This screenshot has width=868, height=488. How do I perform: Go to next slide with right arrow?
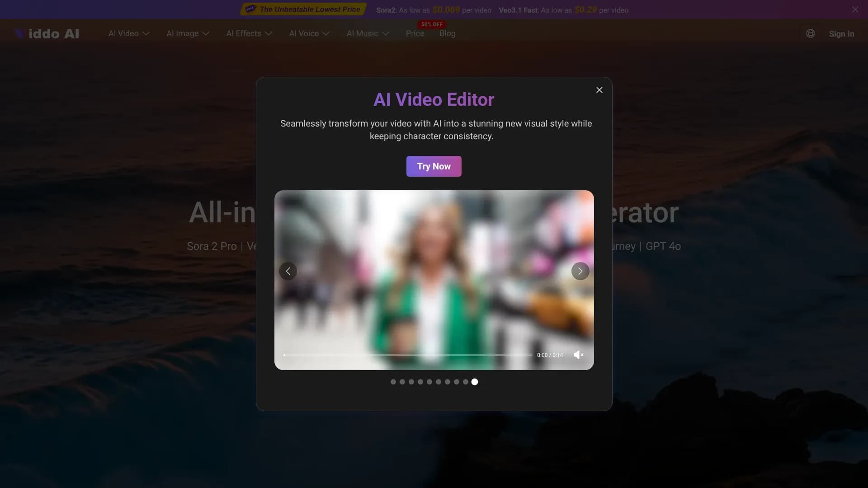580,271
